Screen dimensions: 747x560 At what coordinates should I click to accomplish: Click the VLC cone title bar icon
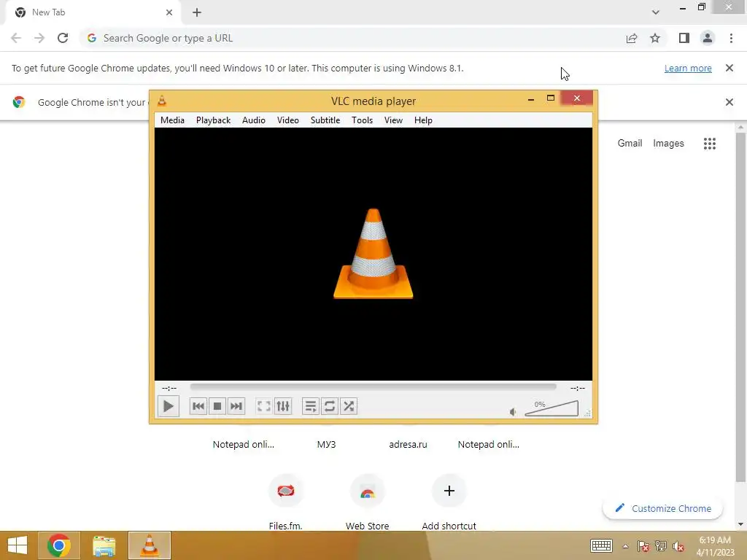tap(162, 101)
